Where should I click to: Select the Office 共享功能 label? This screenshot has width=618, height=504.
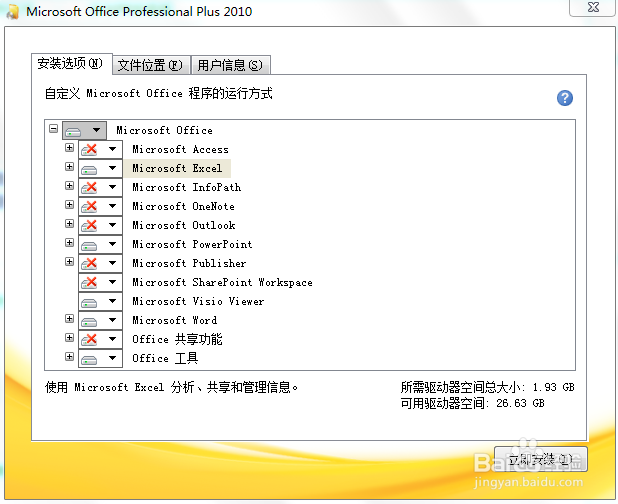point(177,339)
